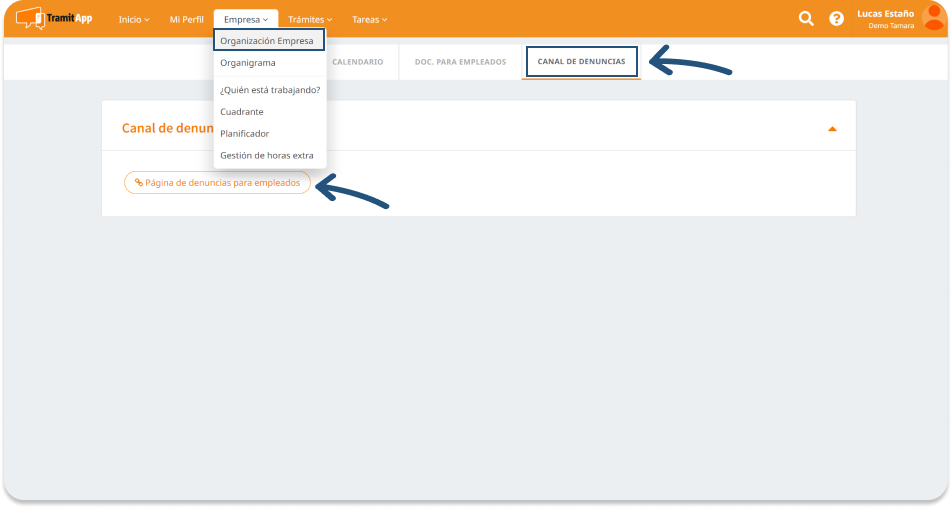Select Organización Empresa from menu
This screenshot has width=952, height=508.
268,41
